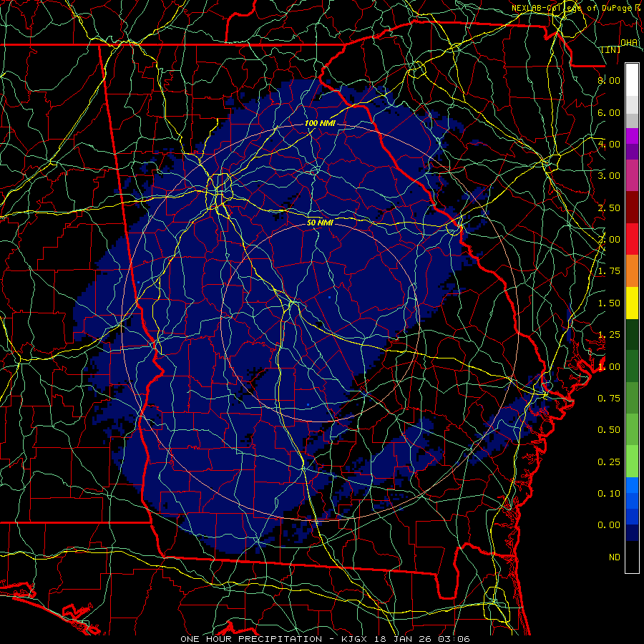Viewport: 644px width, 644px height.
Task: Click the "100 NMI" range ring label
Action: pyautogui.click(x=320, y=123)
